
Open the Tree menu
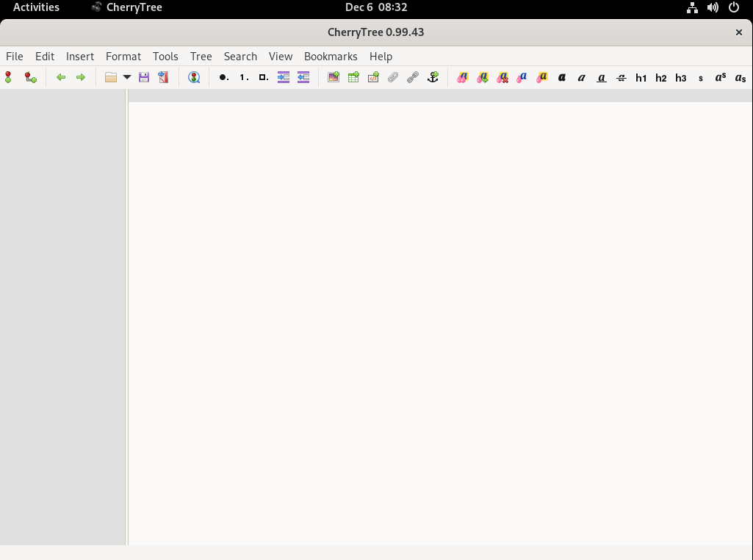pos(201,57)
